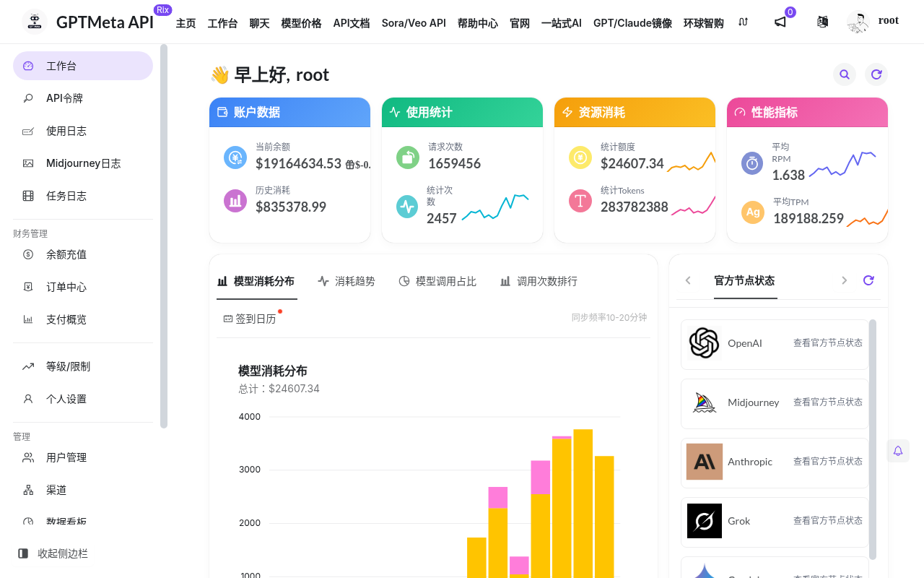Open 用户管理 in the sidebar

pyautogui.click(x=83, y=457)
